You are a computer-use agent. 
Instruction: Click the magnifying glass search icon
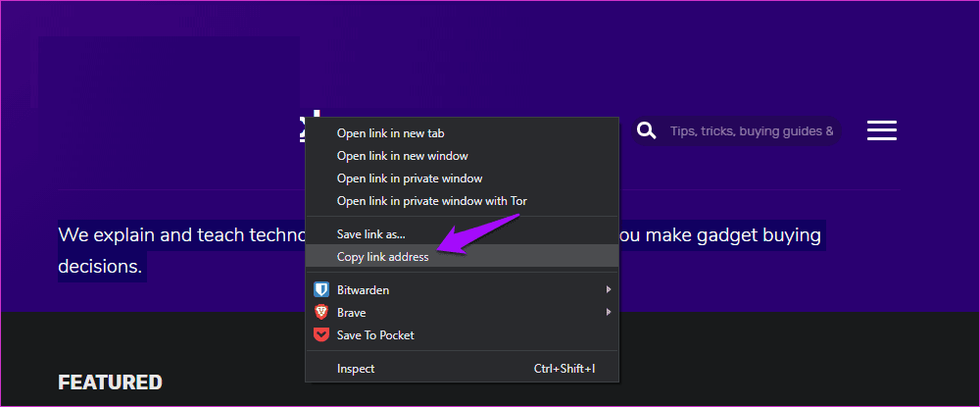tap(646, 130)
